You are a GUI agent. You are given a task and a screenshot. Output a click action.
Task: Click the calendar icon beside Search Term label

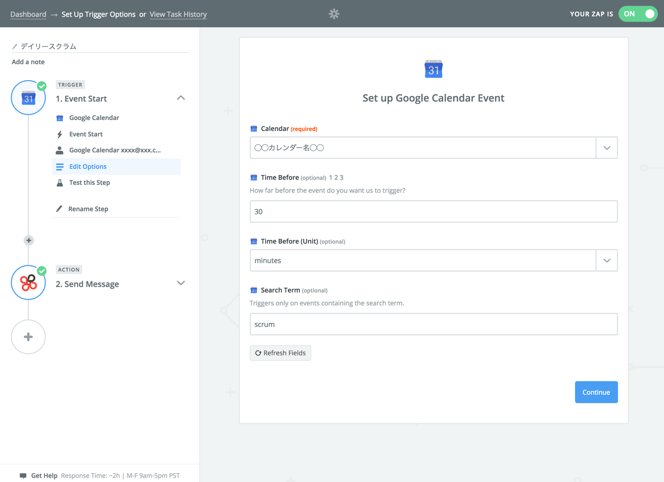[254, 290]
